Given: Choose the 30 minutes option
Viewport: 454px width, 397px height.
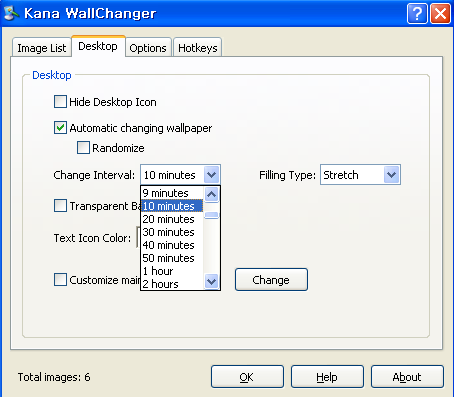Looking at the screenshot, I should coord(172,232).
